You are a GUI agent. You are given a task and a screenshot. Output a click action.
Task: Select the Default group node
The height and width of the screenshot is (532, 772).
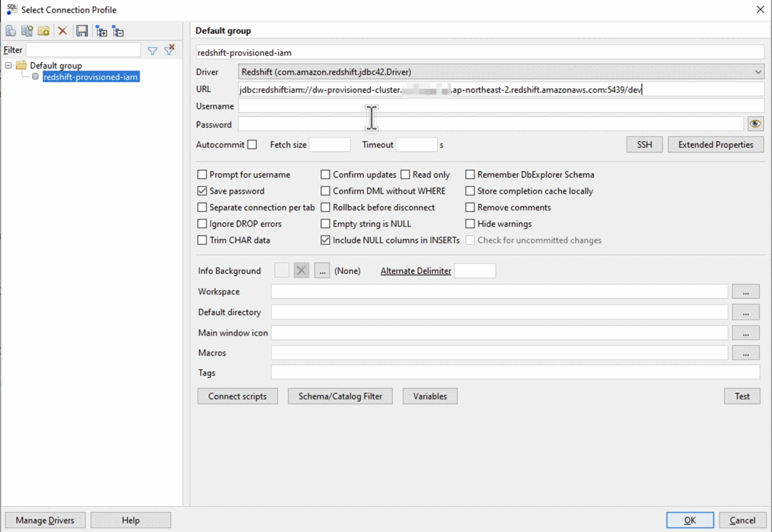point(56,65)
